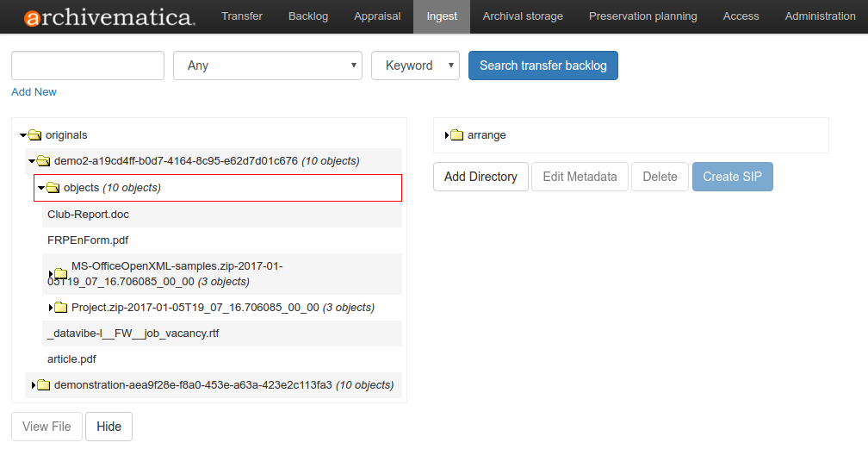Click the Add New link
The height and width of the screenshot is (449, 868).
click(x=34, y=91)
